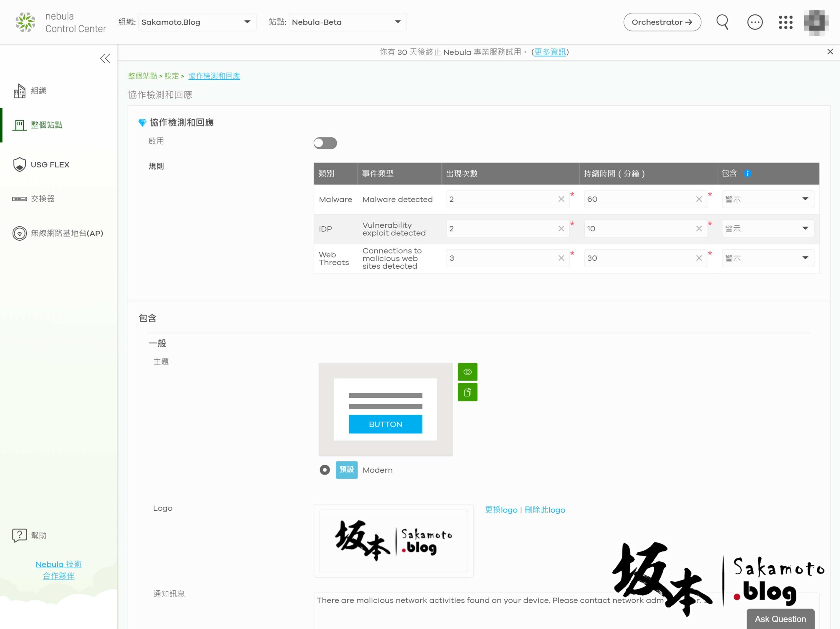Click the Orchestrator button
This screenshot has height=629, width=840.
click(661, 22)
